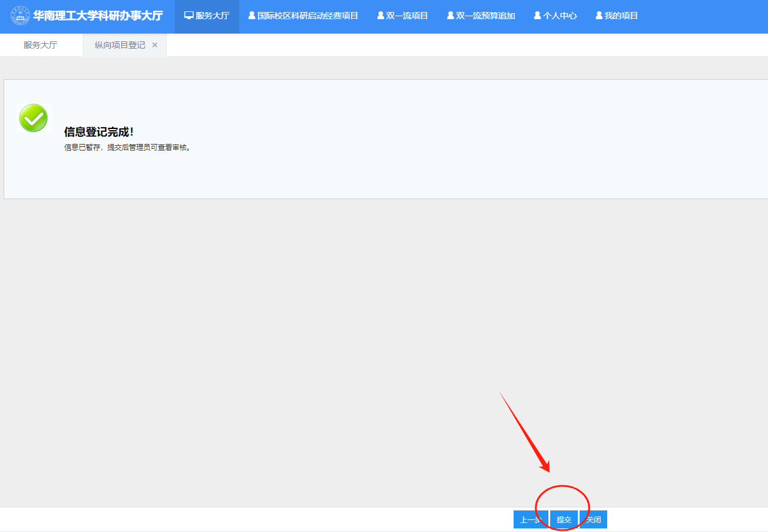Open the 我的项目 menu
This screenshot has height=532, width=768.
(x=617, y=16)
